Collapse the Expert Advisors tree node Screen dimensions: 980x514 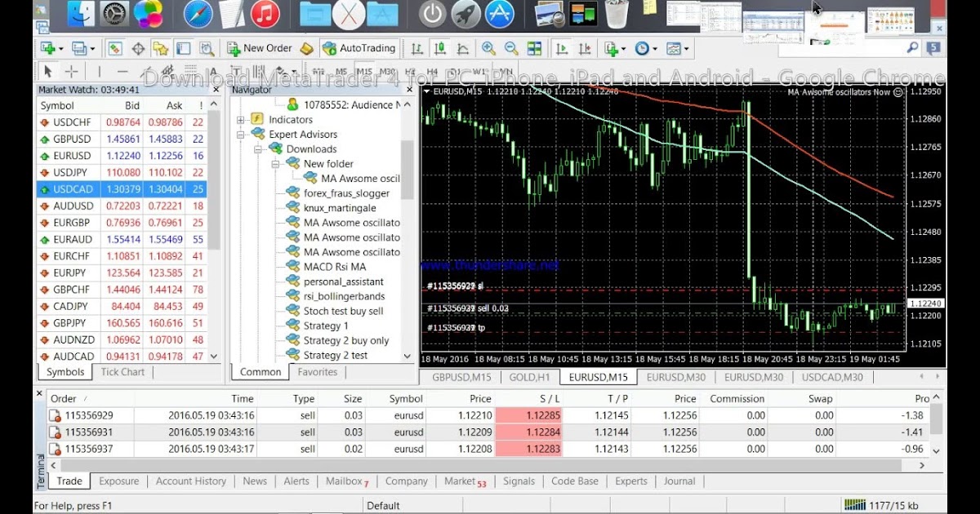tap(241, 135)
